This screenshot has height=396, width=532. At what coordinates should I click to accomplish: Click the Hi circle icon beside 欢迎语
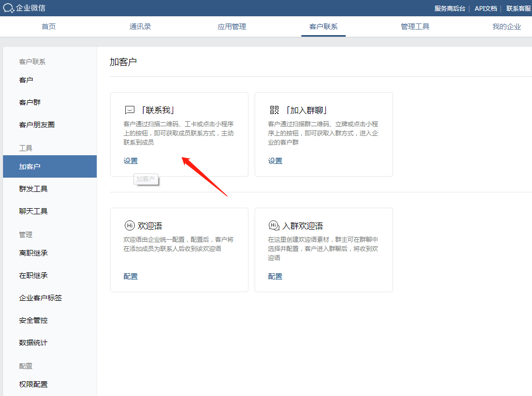coord(129,225)
